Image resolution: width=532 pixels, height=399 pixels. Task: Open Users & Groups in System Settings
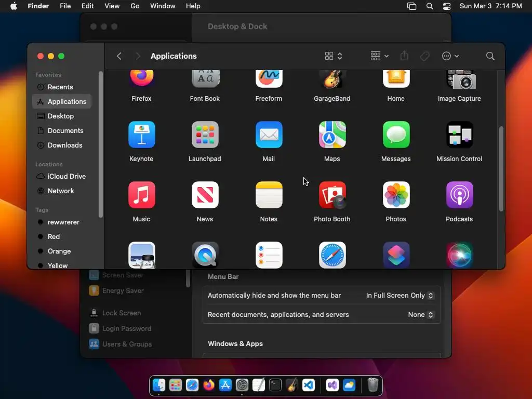[120, 344]
